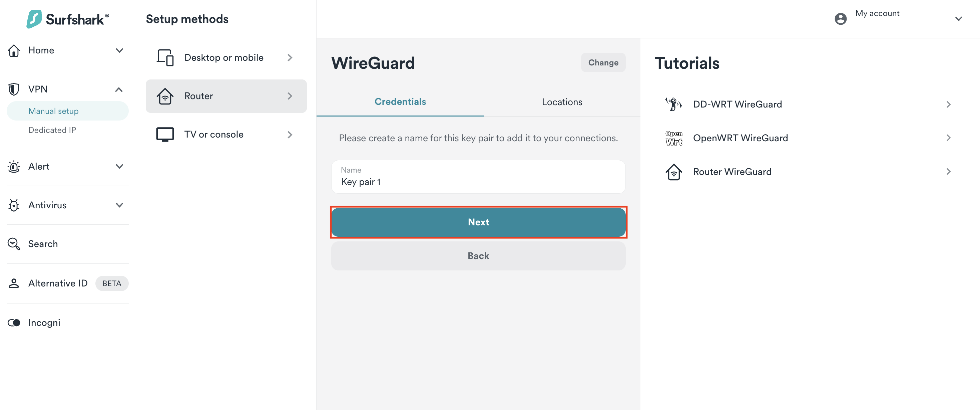This screenshot has width=980, height=410.
Task: Select the Credentials tab
Action: [400, 101]
